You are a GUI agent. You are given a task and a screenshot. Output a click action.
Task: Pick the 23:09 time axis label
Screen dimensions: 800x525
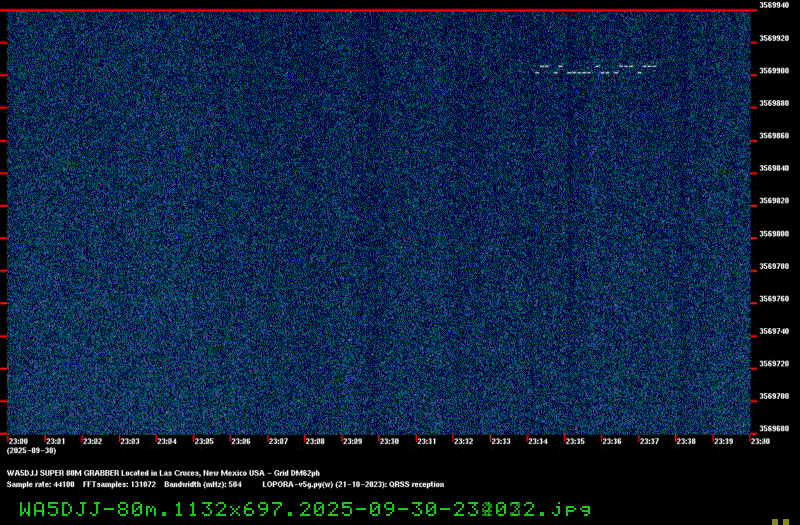coord(352,441)
